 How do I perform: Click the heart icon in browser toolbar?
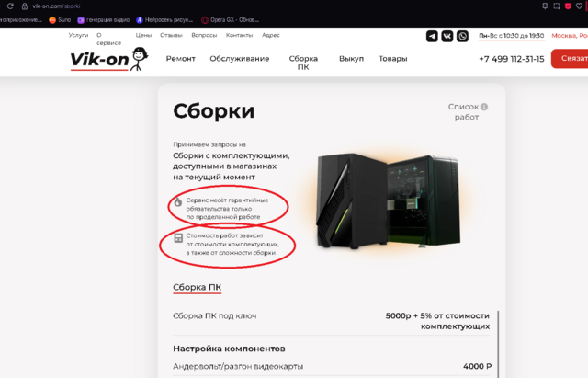pyautogui.click(x=580, y=6)
